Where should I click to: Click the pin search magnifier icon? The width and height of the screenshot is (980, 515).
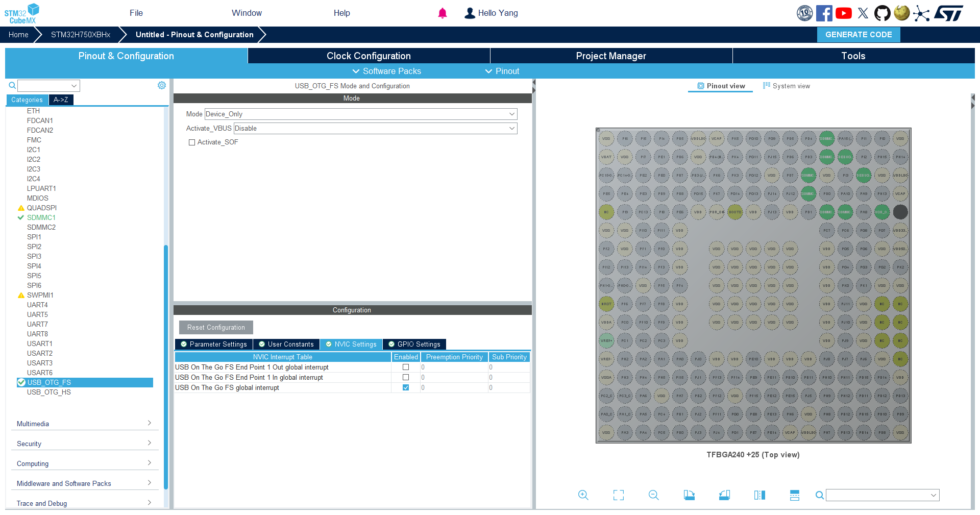819,495
